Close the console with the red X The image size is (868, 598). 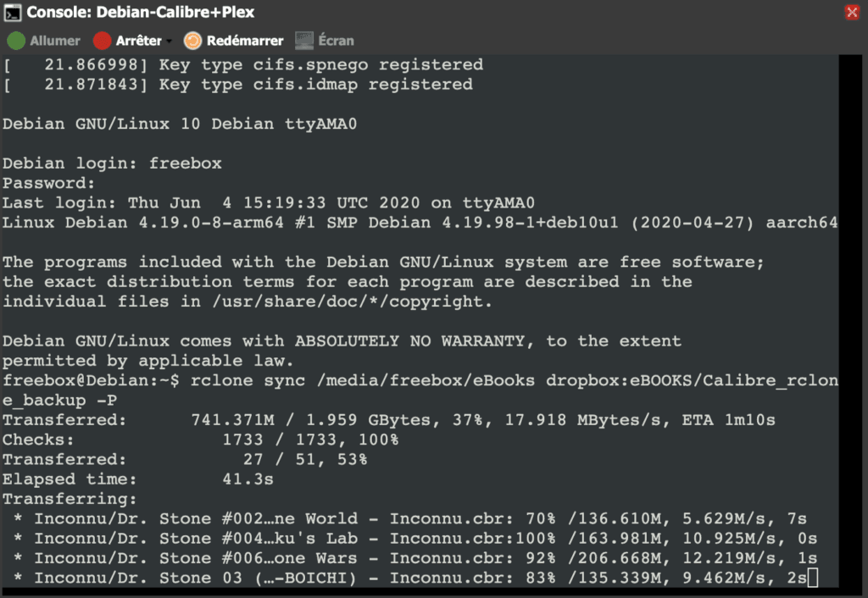pyautogui.click(x=852, y=12)
